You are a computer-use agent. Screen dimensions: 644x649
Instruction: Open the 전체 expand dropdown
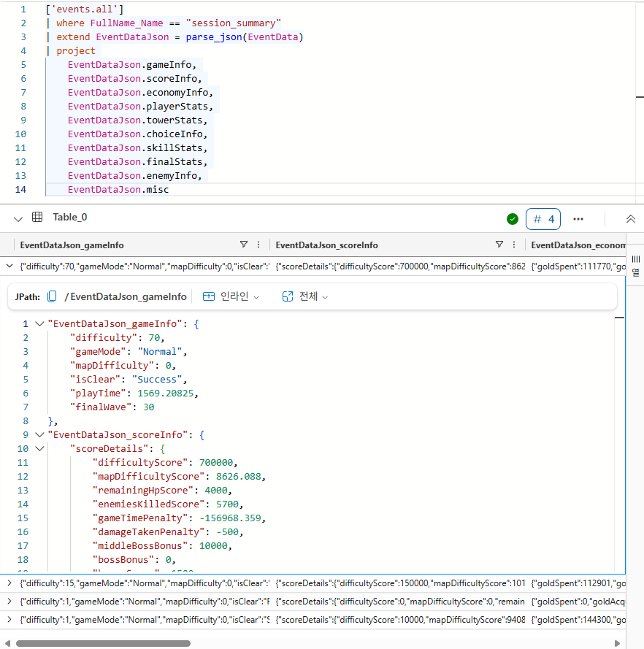304,296
